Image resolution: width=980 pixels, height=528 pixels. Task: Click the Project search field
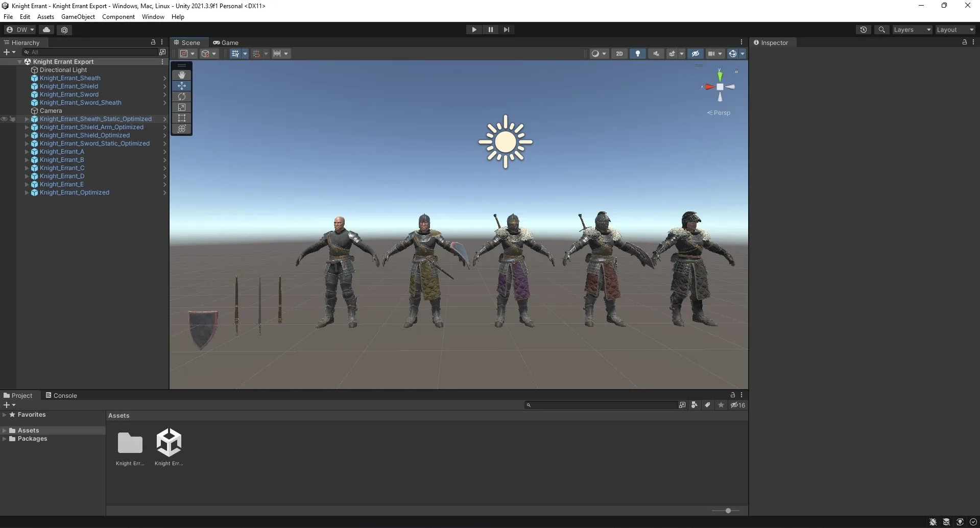tap(601, 405)
